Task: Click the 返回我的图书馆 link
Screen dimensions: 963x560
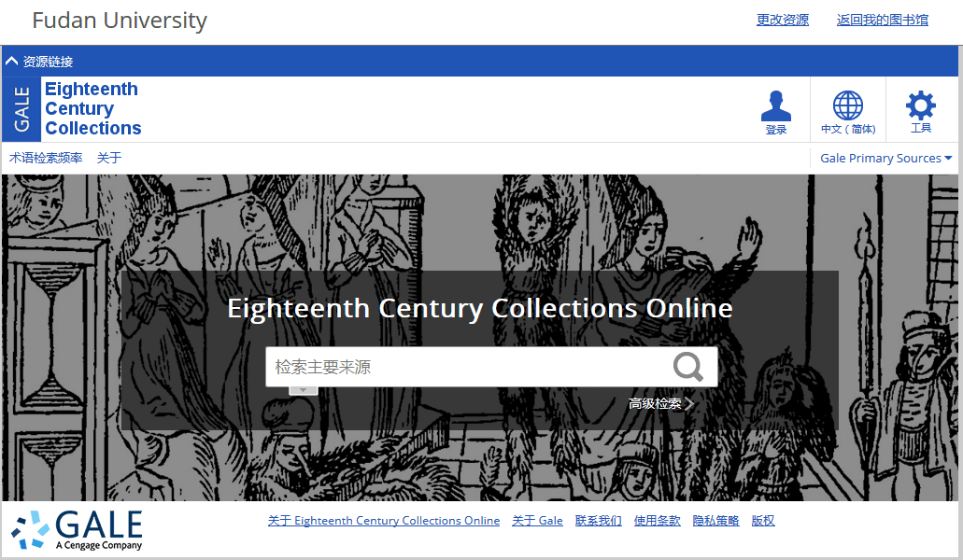Action: point(883,20)
